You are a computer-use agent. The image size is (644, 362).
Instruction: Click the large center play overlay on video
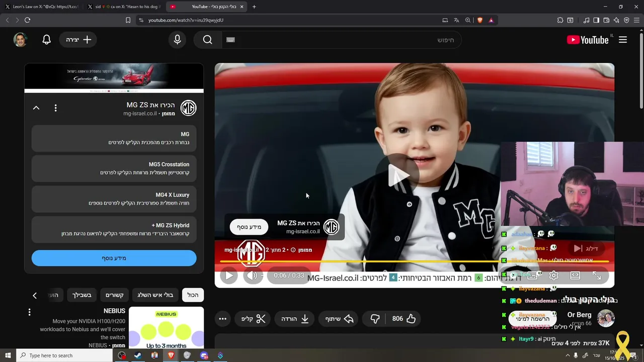[398, 175]
